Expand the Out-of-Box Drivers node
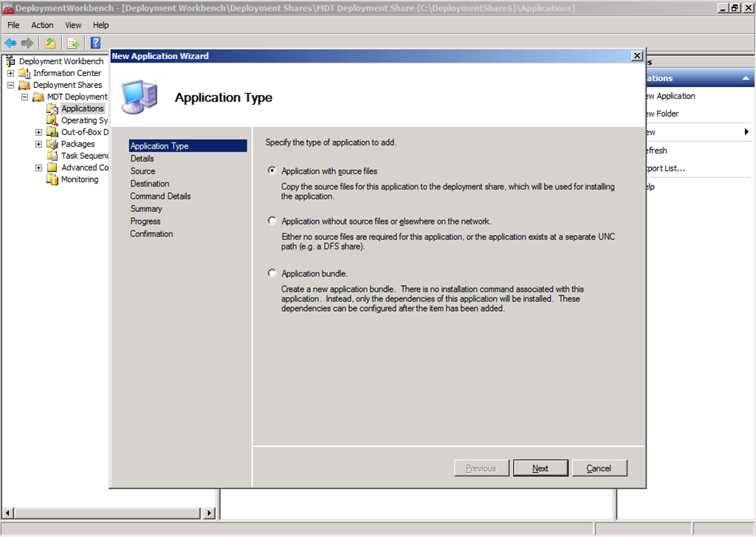756x537 pixels. click(38, 132)
